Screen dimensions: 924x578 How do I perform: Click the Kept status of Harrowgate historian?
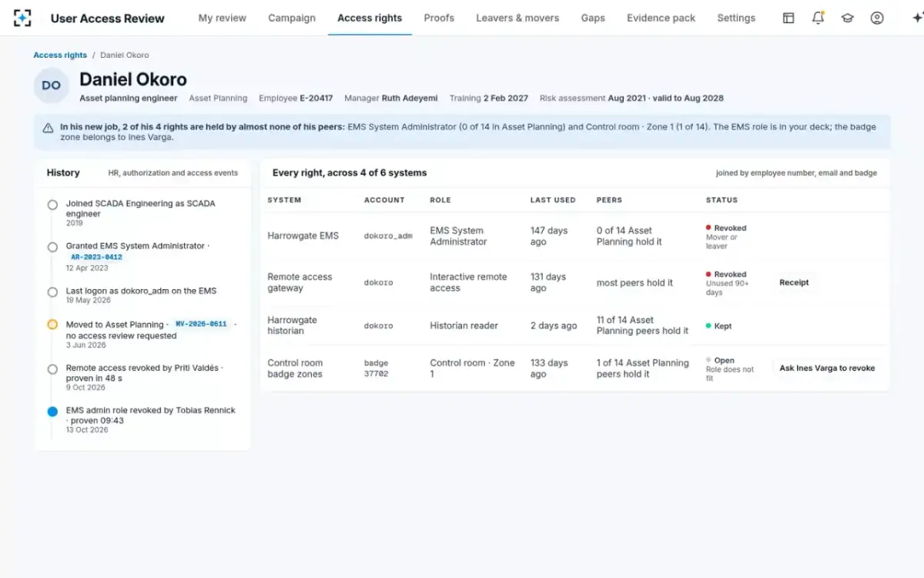coord(719,326)
